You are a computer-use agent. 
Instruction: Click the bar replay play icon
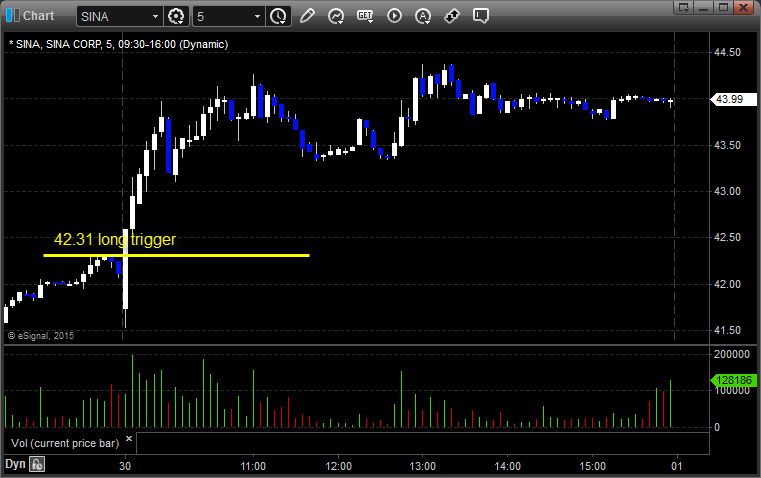click(x=394, y=16)
